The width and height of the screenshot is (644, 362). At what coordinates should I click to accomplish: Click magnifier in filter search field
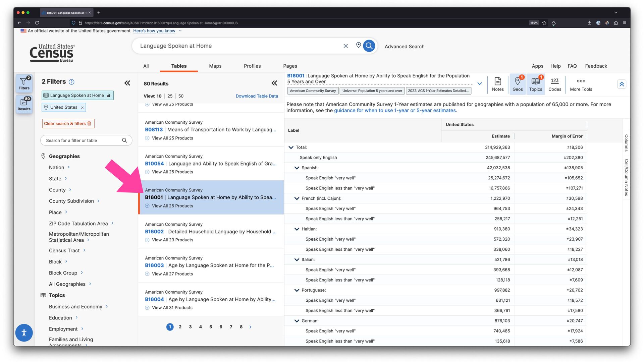pos(124,140)
